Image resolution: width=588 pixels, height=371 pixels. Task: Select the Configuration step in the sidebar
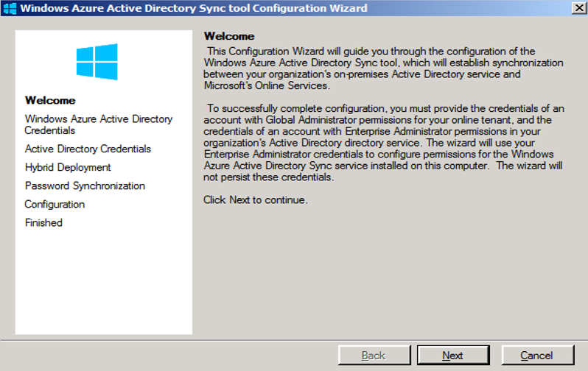point(55,204)
